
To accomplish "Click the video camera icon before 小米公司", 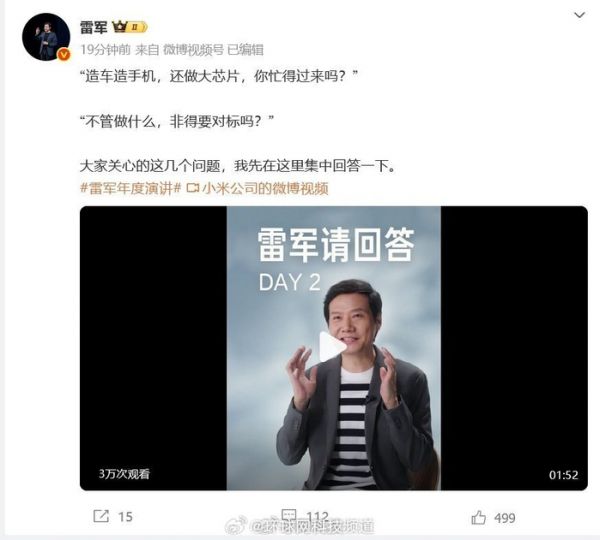I will [x=193, y=188].
